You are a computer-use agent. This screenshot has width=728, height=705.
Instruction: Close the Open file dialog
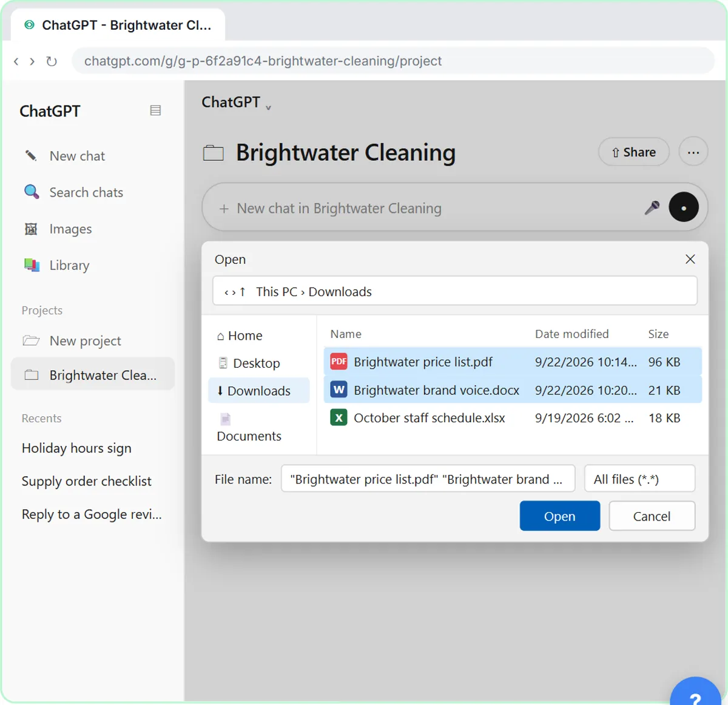690,259
